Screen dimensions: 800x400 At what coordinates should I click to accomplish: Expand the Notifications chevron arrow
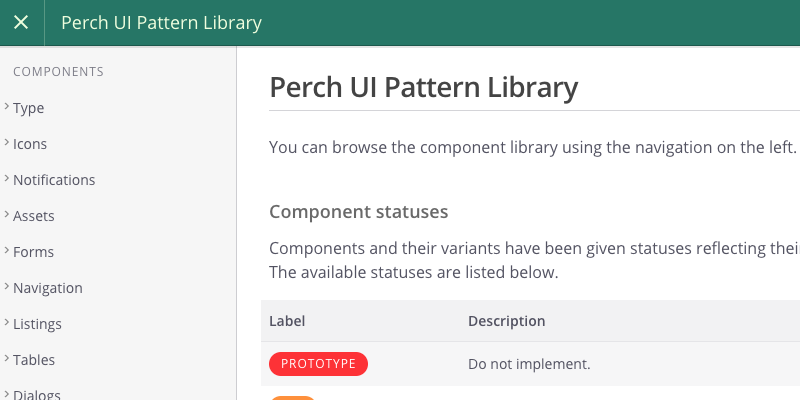click(7, 178)
